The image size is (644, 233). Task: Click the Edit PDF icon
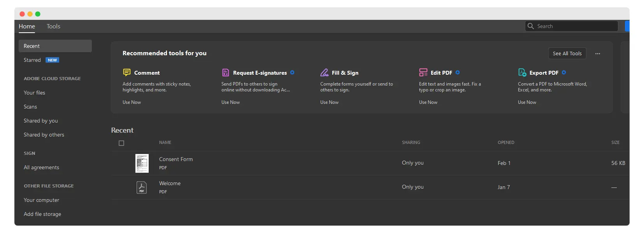pyautogui.click(x=423, y=72)
